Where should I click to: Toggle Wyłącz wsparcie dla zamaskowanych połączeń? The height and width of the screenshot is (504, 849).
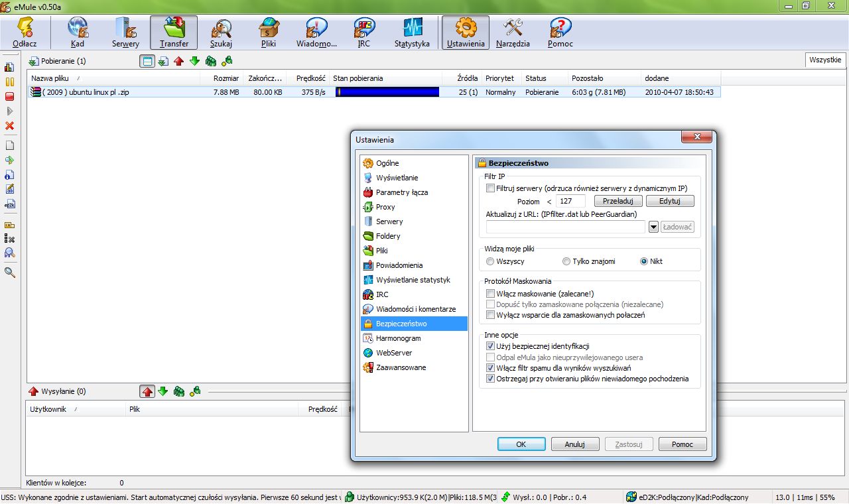tap(491, 315)
